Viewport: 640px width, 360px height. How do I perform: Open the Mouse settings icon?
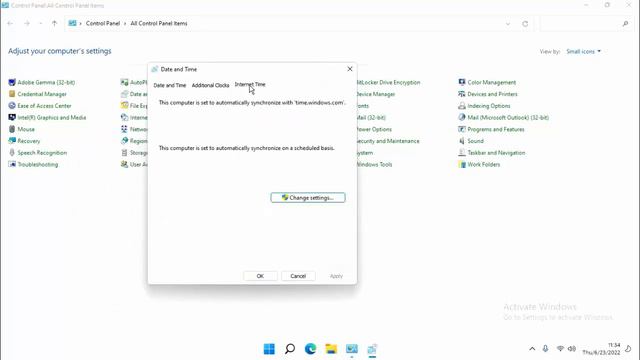[x=12, y=129]
